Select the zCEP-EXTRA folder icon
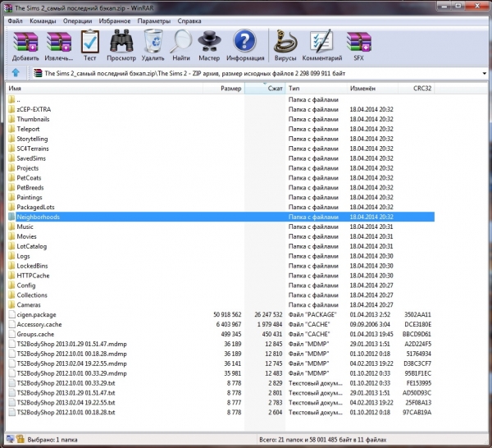This screenshot has width=492, height=448. pos(11,109)
